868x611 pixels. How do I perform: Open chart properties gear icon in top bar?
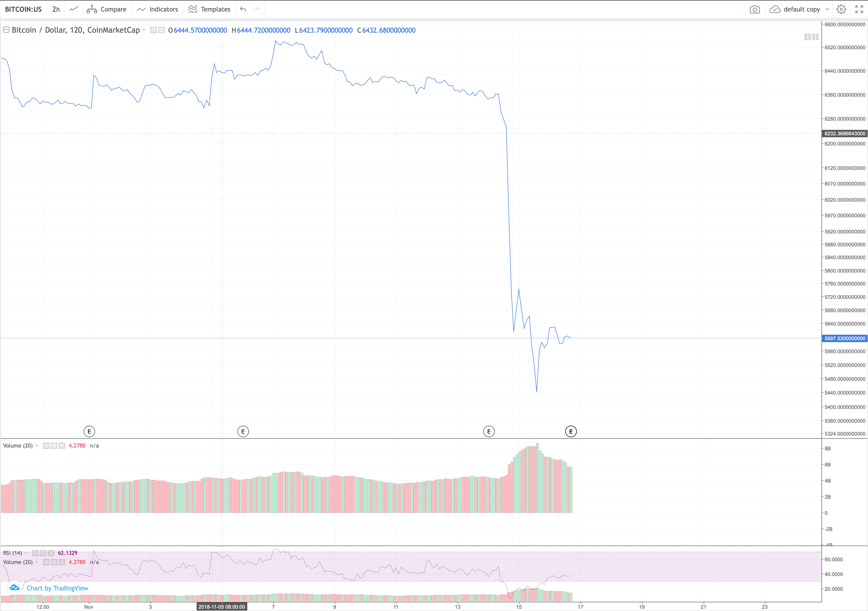pyautogui.click(x=841, y=9)
